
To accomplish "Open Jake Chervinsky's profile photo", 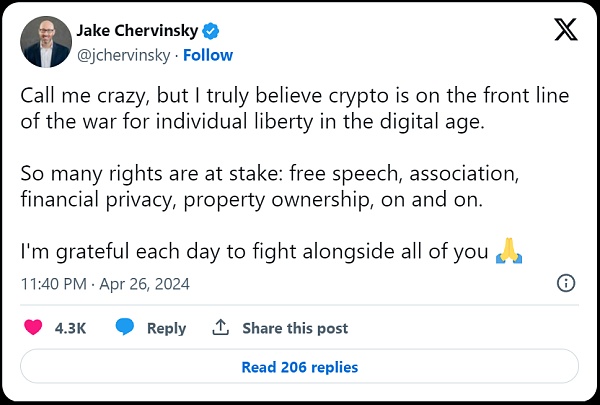I will 45,42.
